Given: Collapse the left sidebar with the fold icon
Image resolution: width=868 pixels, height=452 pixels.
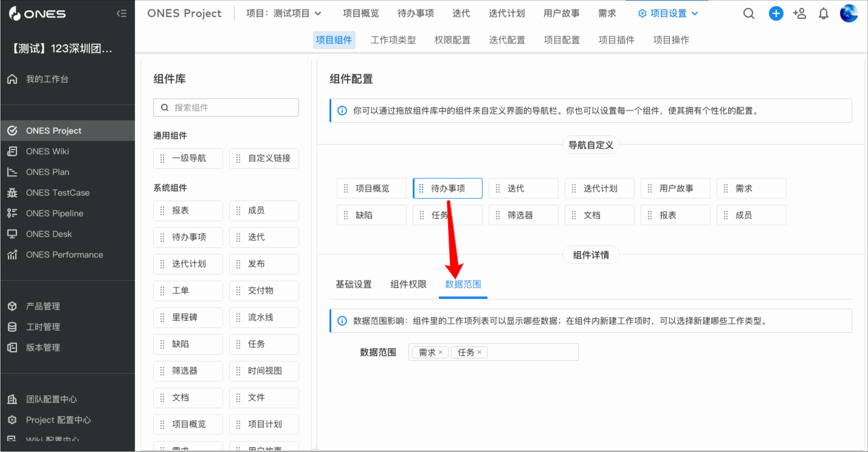Looking at the screenshot, I should [122, 13].
